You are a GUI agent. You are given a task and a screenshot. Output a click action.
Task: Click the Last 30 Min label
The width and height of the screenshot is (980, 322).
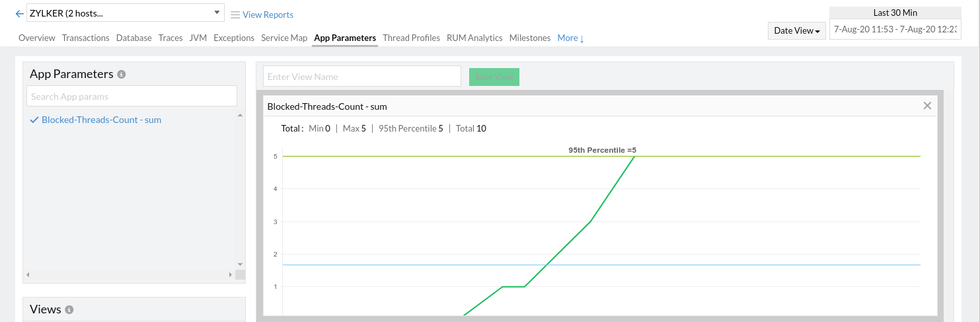click(x=895, y=13)
